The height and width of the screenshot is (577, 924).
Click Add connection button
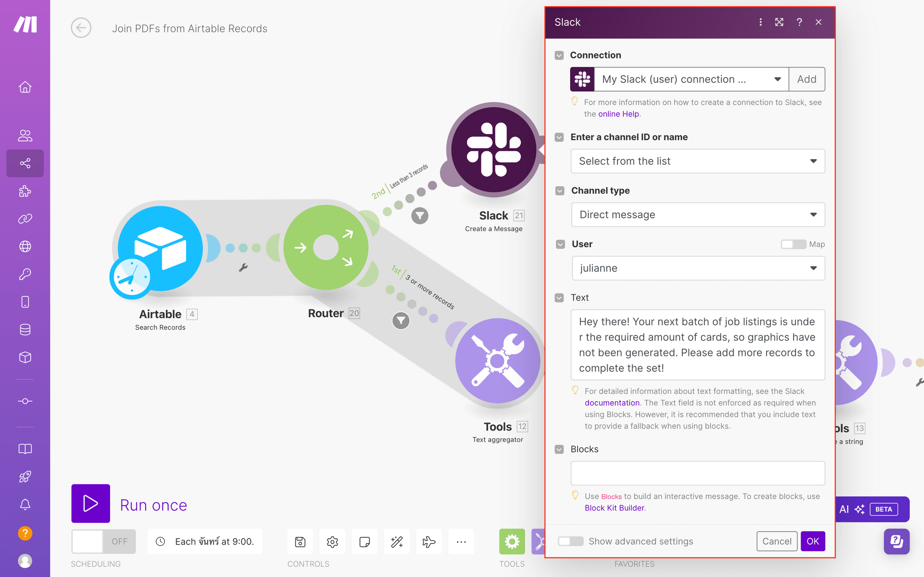[807, 79]
